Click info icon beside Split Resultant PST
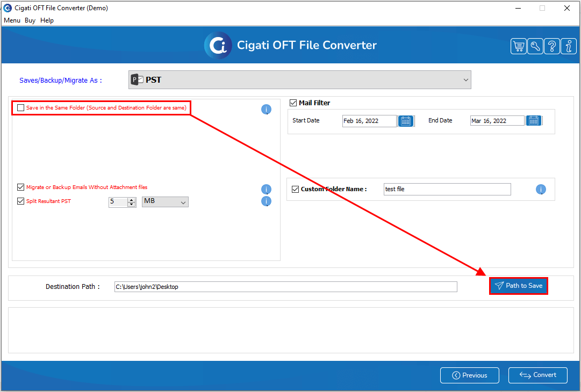The width and height of the screenshot is (581, 392). click(x=266, y=201)
